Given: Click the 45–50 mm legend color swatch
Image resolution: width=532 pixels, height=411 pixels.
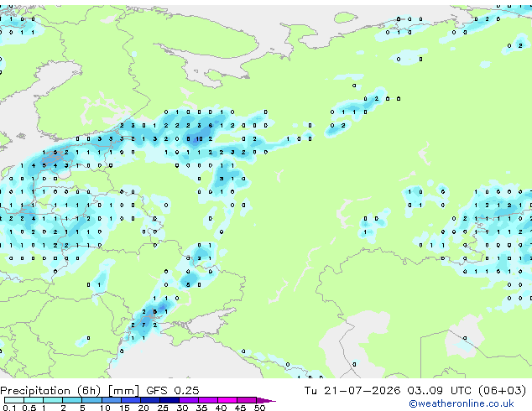Looking at the screenshot, I should click(x=247, y=400).
